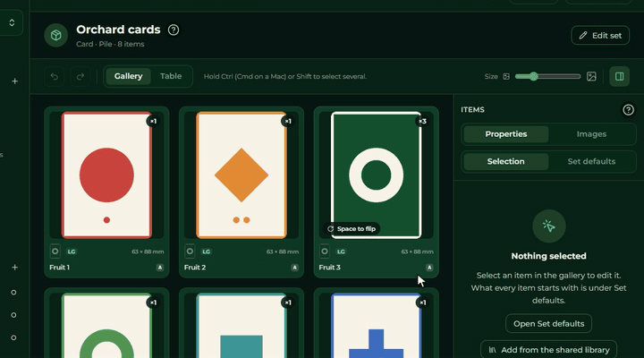This screenshot has width=644, height=358.
Task: Open the Set defaults tab
Action: pos(591,161)
